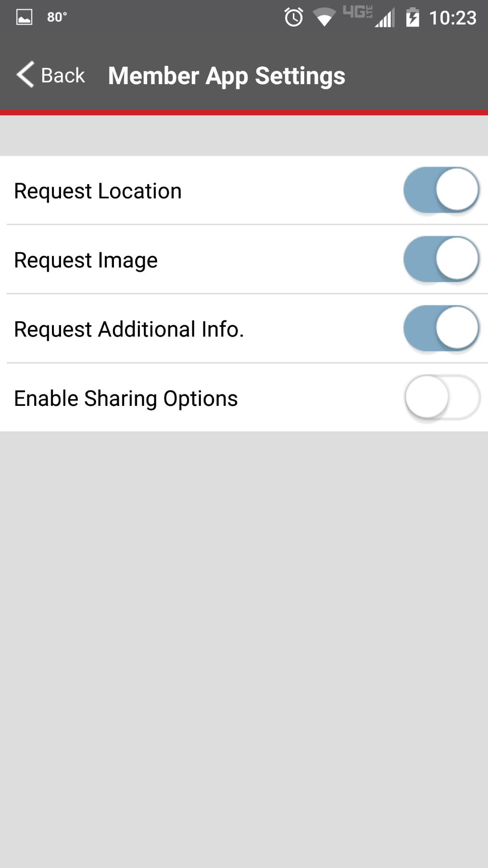
Task: Tap the 10:23 clock time
Action: pos(452,18)
